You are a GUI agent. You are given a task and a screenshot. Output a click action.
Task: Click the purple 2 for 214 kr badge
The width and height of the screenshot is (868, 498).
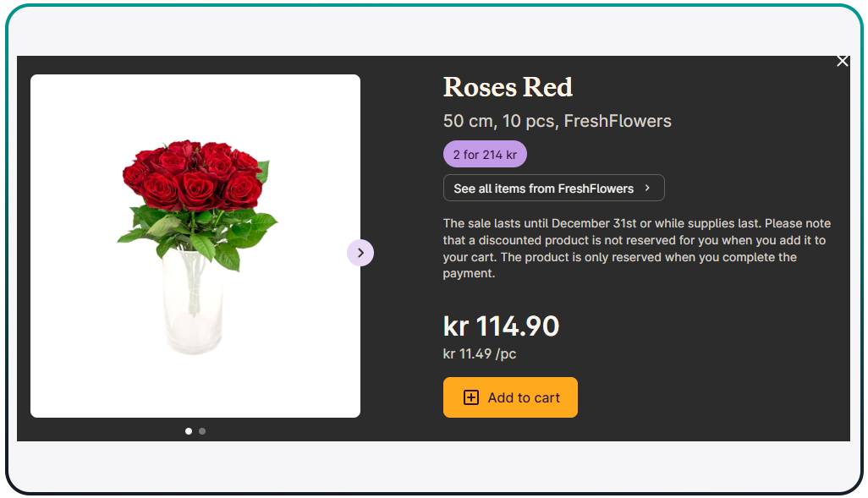485,155
